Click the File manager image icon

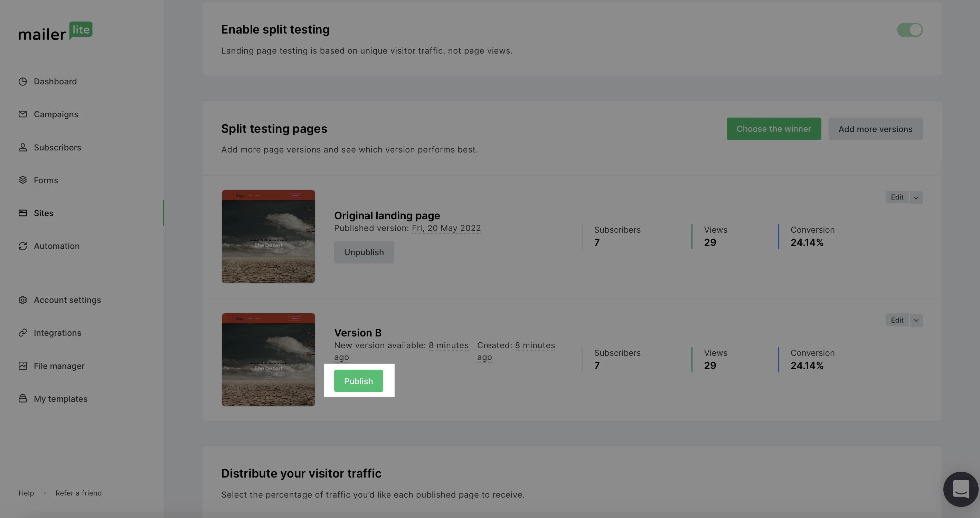(x=23, y=366)
